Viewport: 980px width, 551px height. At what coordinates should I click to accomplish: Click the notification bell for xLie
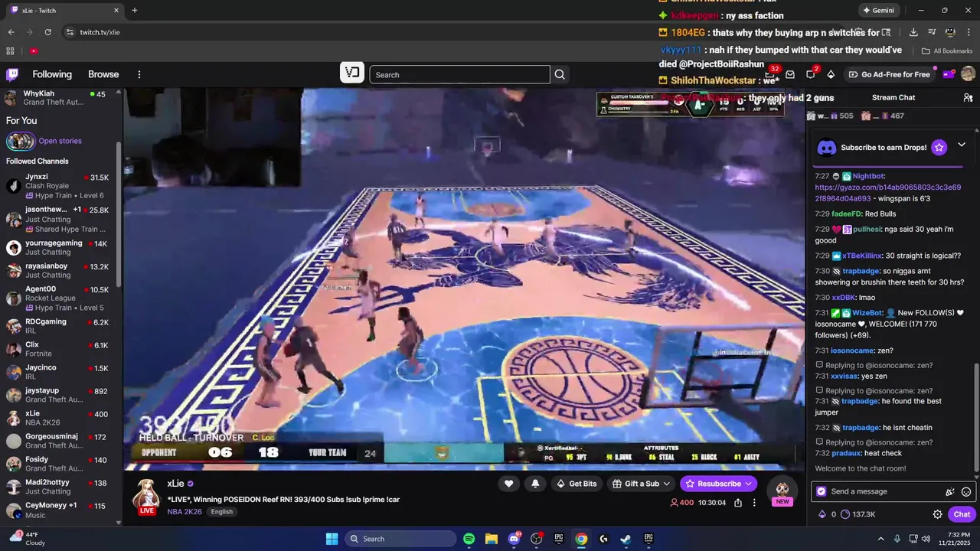[x=535, y=484]
